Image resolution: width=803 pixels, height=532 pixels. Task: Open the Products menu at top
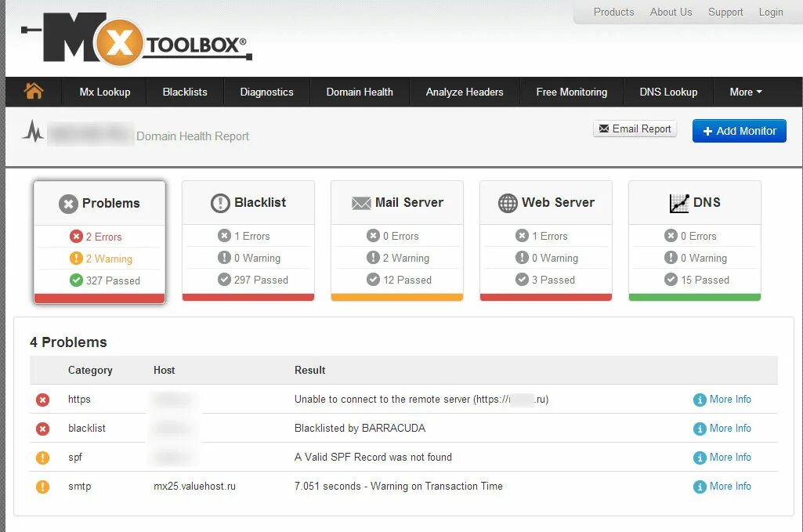(613, 12)
